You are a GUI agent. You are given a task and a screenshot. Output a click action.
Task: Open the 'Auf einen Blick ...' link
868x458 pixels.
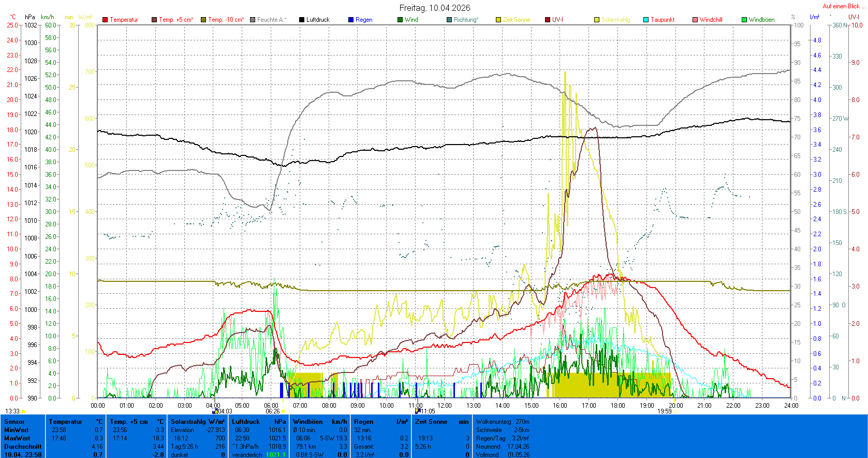pyautogui.click(x=844, y=6)
